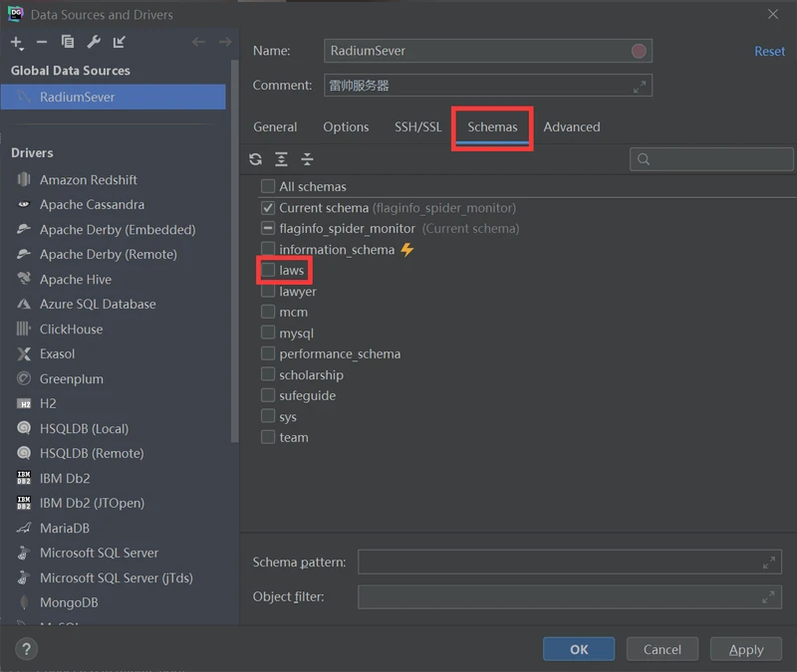
Task: Remove the selected data source
Action: click(42, 42)
